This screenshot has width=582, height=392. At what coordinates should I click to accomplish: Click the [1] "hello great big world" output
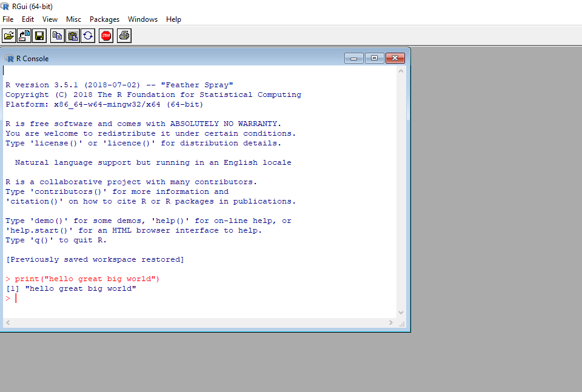(x=71, y=288)
